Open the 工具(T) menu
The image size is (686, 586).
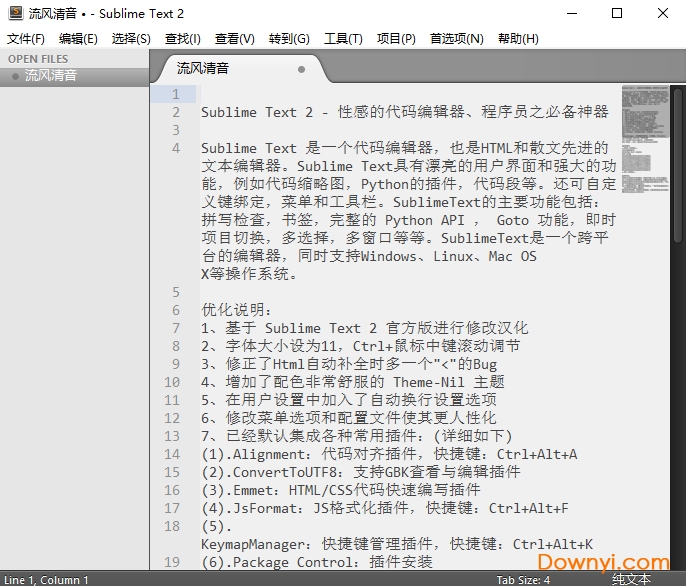[343, 39]
